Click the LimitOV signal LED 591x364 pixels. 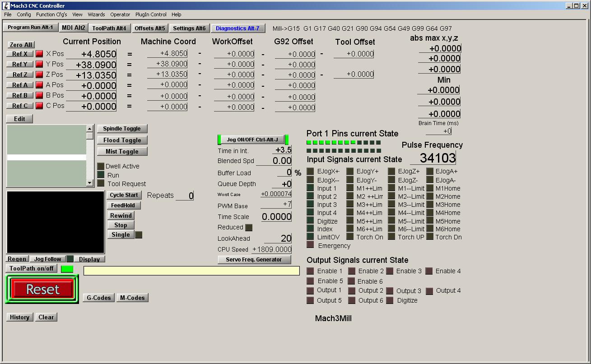pyautogui.click(x=310, y=237)
